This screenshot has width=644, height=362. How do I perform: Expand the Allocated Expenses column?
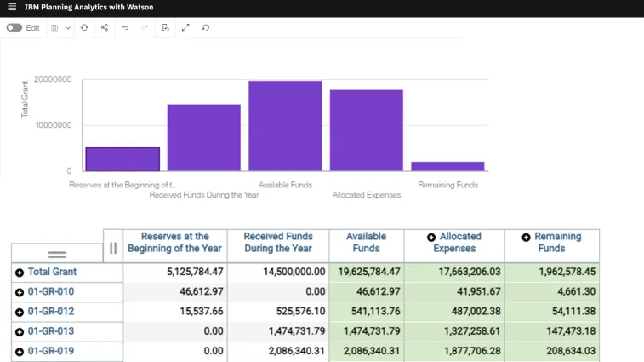[x=431, y=237]
